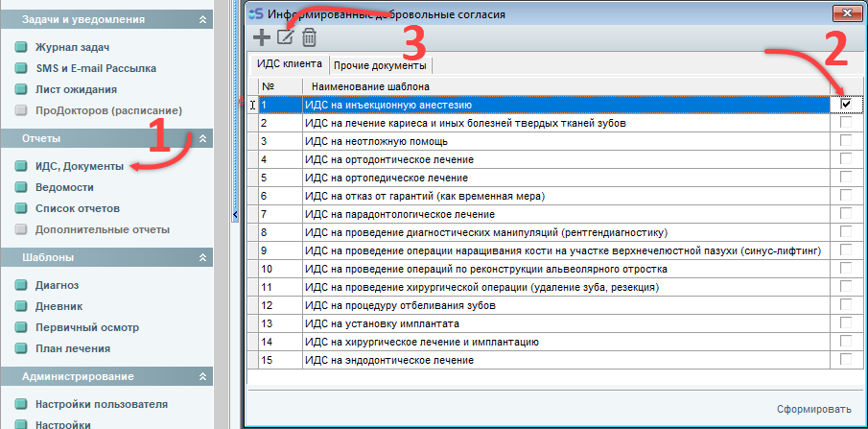The height and width of the screenshot is (429, 868).
Task: Check the box for ИДС на неотложную помощь
Action: pos(846,140)
